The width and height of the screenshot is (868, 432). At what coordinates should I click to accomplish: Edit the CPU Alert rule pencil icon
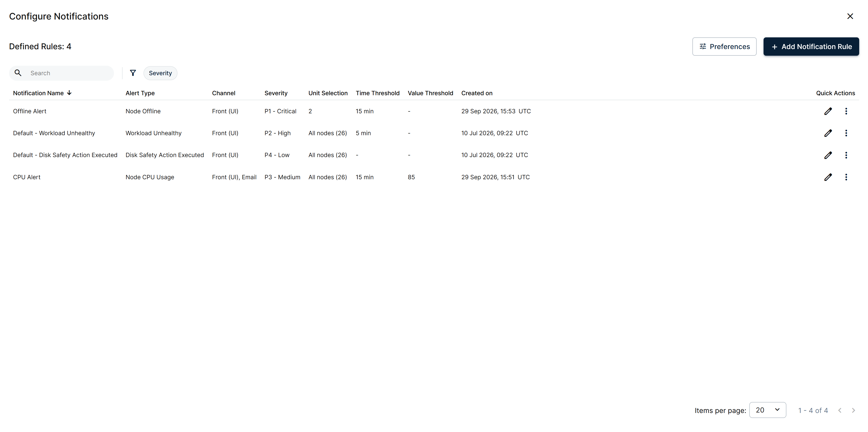[x=828, y=177]
